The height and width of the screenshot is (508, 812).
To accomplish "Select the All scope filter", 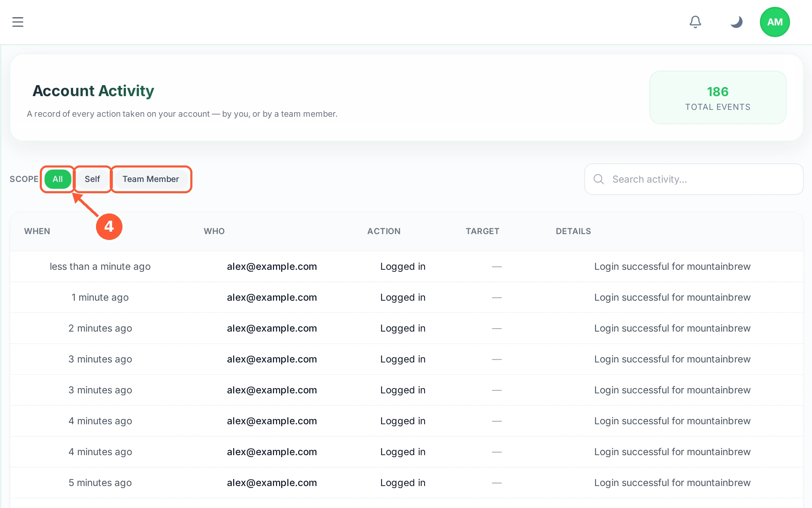I will (58, 179).
